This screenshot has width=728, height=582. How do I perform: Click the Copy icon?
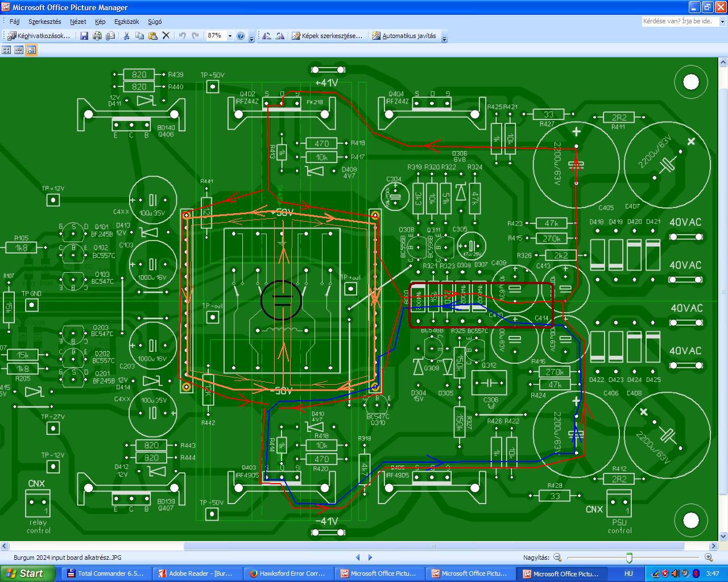point(139,36)
